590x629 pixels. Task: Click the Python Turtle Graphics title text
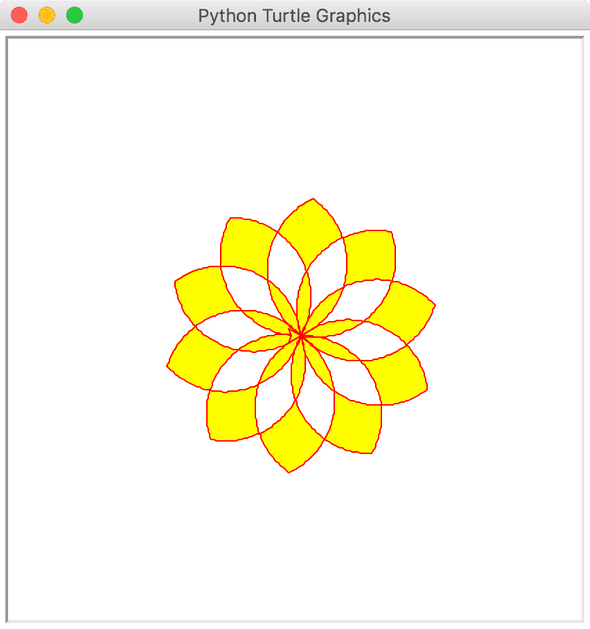click(x=294, y=16)
